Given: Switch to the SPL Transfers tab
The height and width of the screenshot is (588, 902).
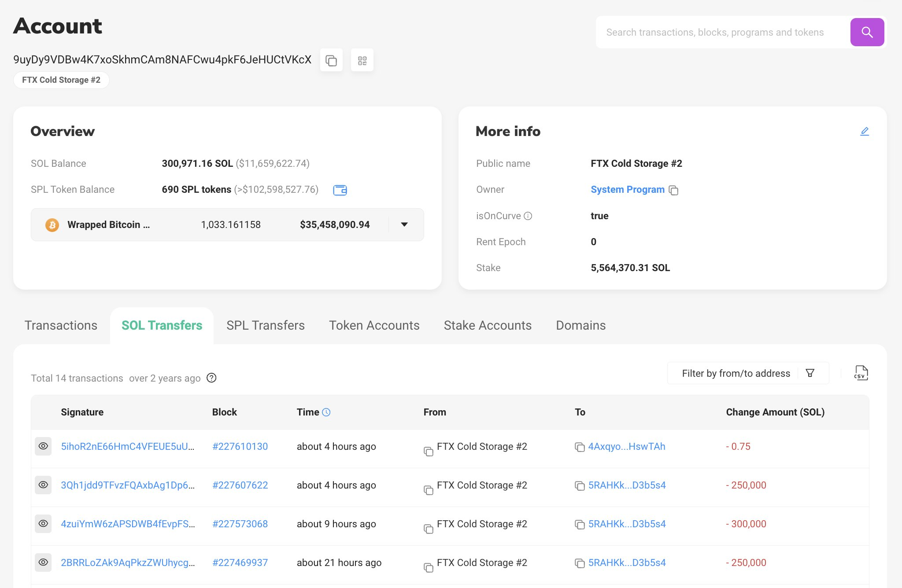Looking at the screenshot, I should 265,325.
